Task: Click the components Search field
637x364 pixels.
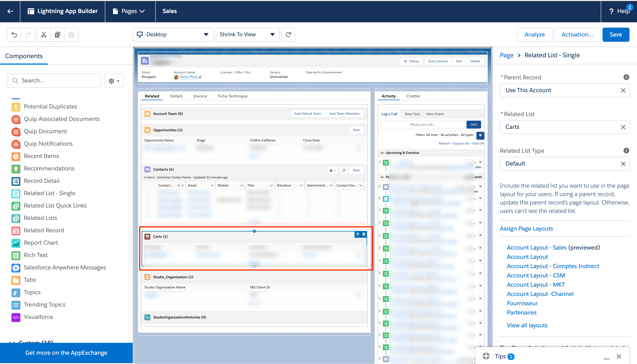Action: tap(54, 80)
